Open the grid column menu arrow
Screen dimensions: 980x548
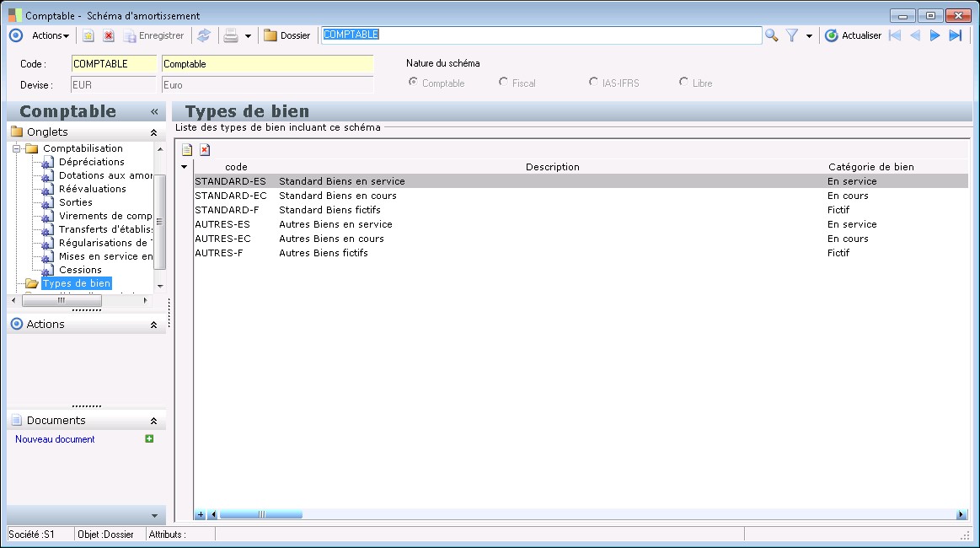185,167
